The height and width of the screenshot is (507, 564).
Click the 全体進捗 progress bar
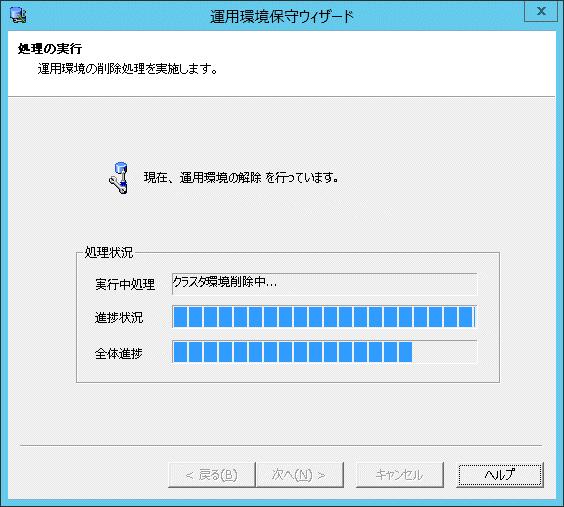point(325,352)
